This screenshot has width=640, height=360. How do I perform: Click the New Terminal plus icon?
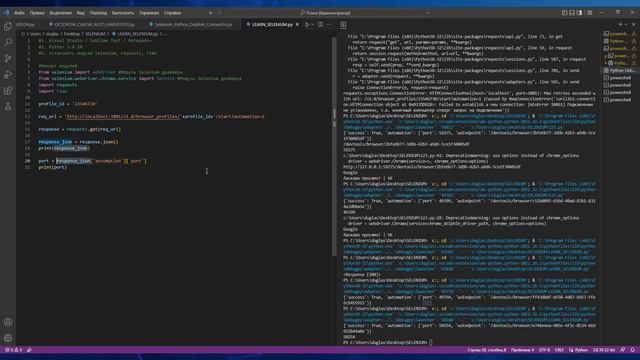coord(620,24)
